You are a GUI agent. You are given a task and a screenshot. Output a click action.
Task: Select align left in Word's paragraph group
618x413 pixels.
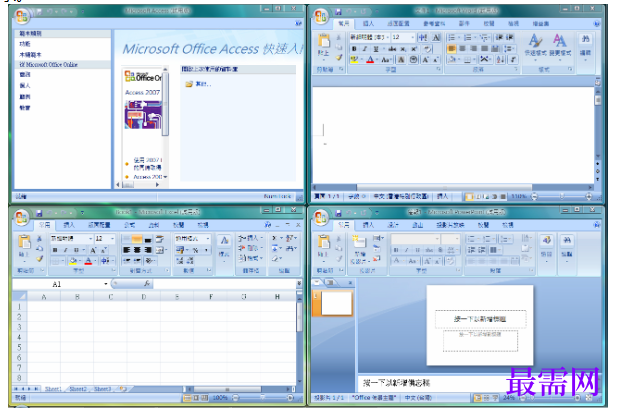point(452,48)
